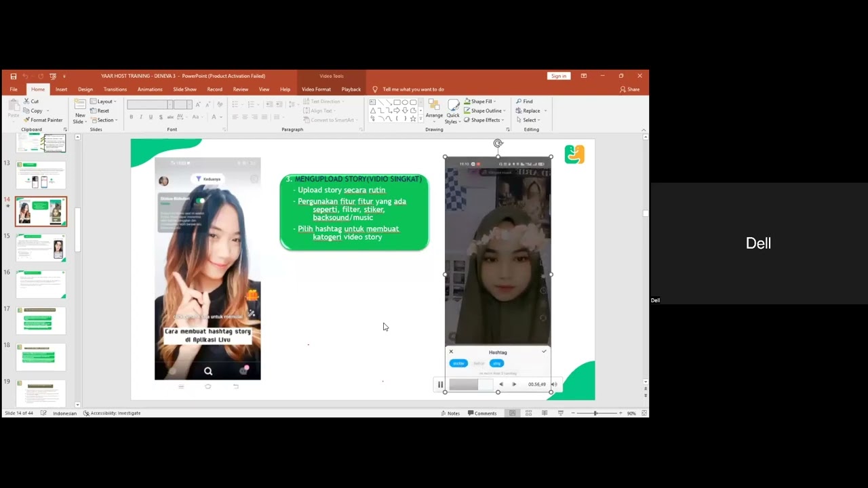The width and height of the screenshot is (868, 488).
Task: Open the Shape Fill dropdown
Action: point(480,101)
